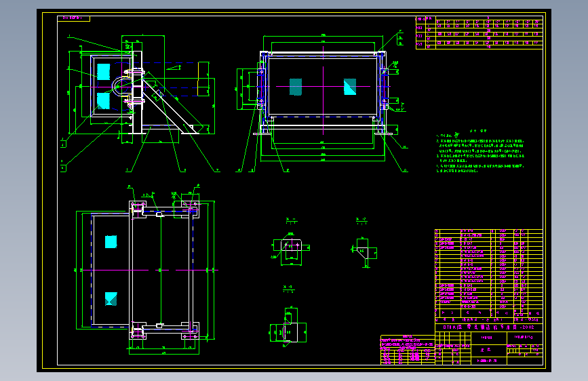Image resolution: width=588 pixels, height=381 pixels.
Task: Click the small yellow label box in frame corner
Action: coord(73,18)
